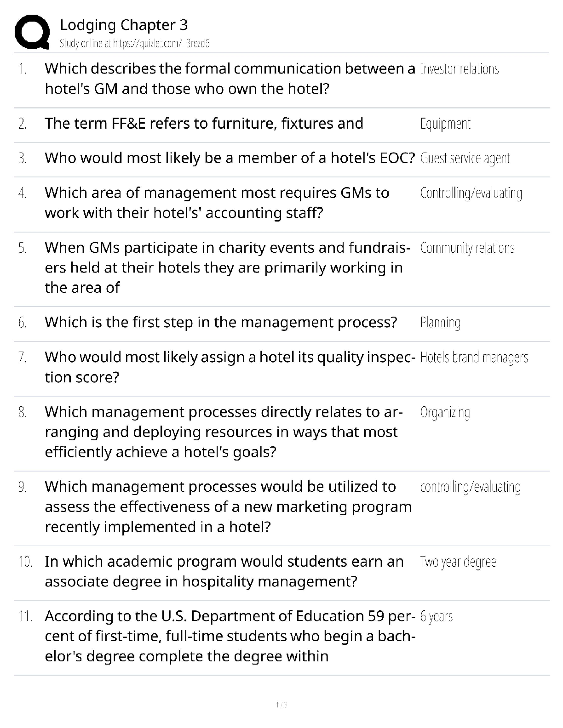Select the answer Organizing

click(445, 412)
